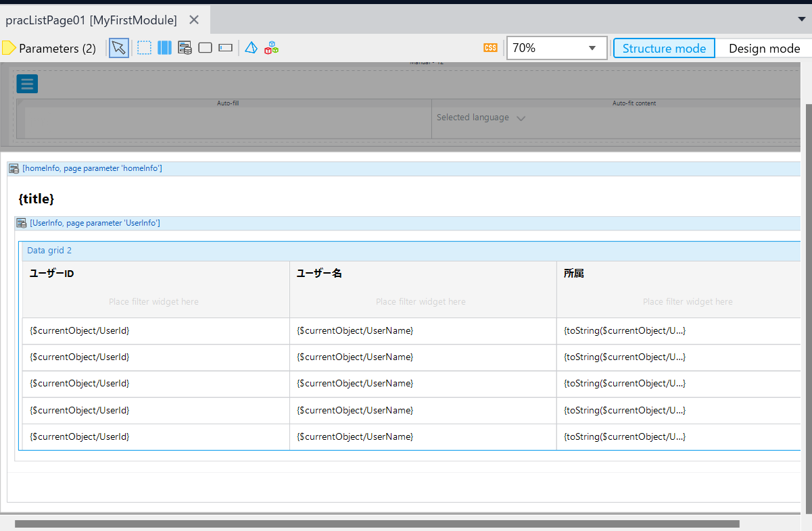Enable Structure mode

(x=663, y=48)
